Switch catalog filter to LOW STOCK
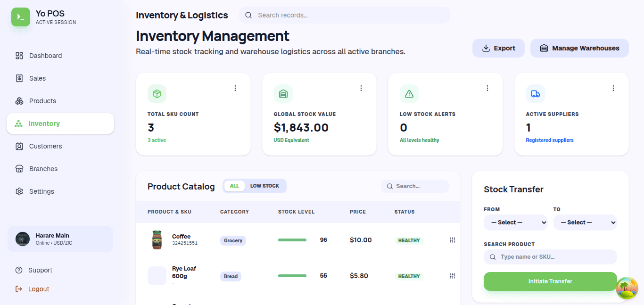This screenshot has width=644, height=305. [264, 186]
